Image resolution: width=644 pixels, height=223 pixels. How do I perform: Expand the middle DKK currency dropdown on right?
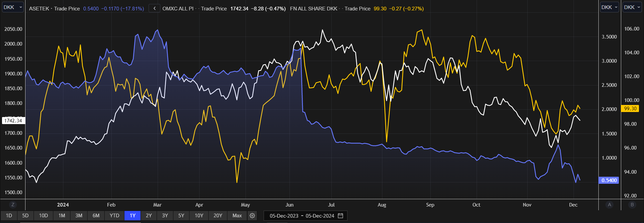(609, 7)
